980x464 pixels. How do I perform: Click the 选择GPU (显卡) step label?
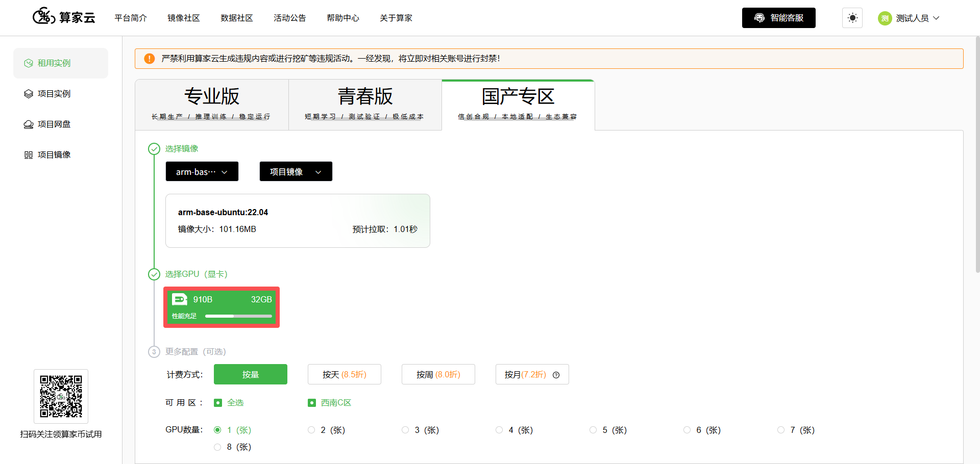coord(196,274)
